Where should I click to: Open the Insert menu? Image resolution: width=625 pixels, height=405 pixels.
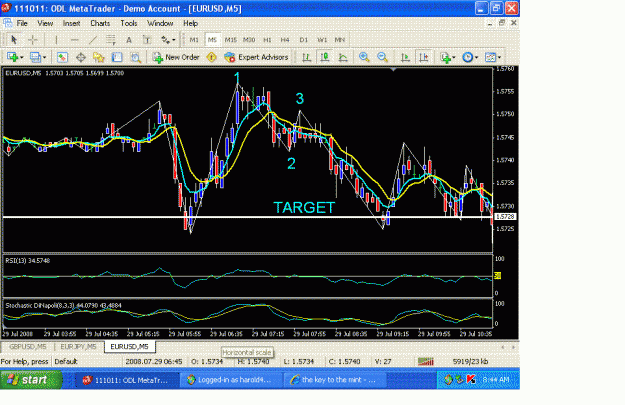pyautogui.click(x=71, y=24)
